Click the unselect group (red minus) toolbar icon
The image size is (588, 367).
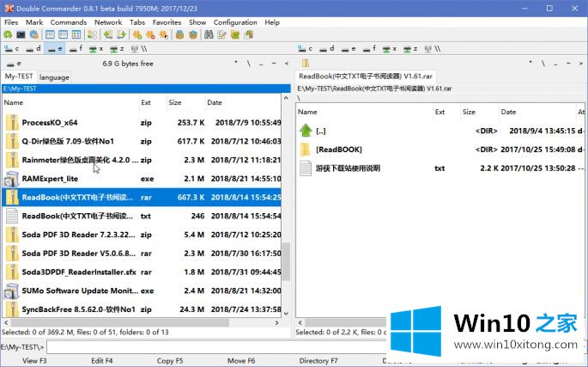(150, 35)
